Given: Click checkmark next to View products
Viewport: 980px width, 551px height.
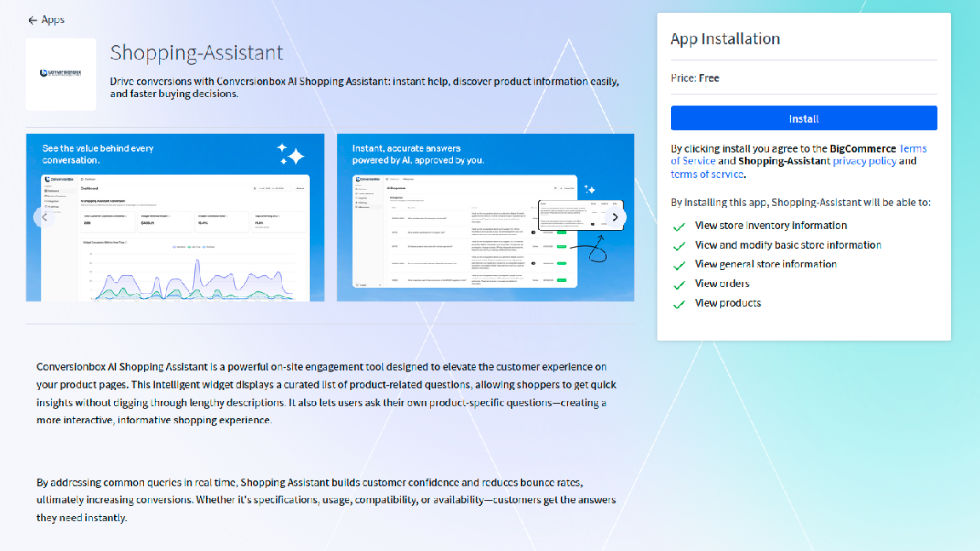Looking at the screenshot, I should [x=679, y=305].
